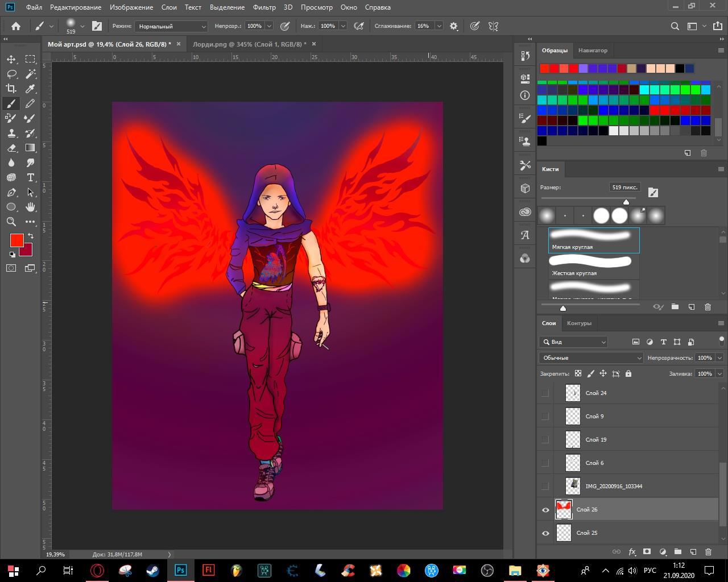Switch to Лорди.png document tab
728x582 pixels.
coord(249,44)
